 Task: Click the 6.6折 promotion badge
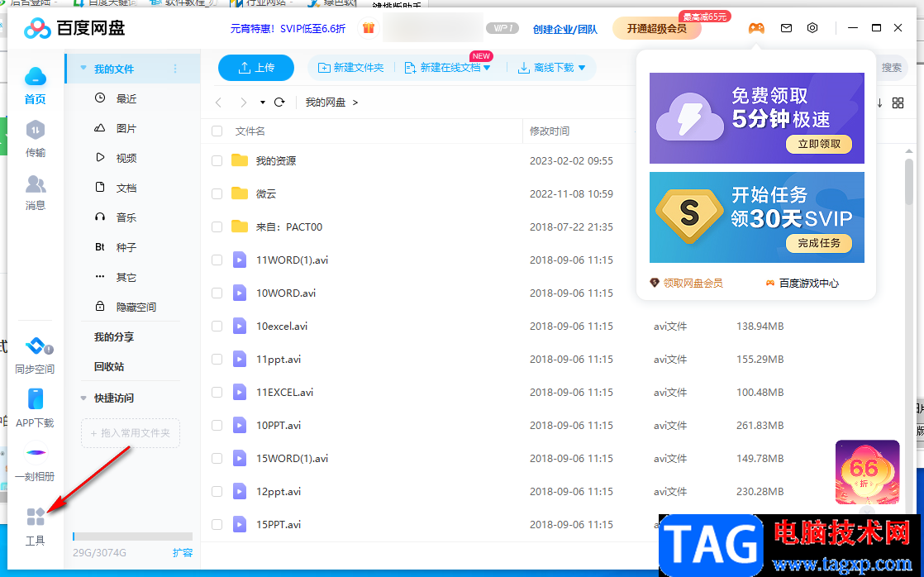[868, 472]
